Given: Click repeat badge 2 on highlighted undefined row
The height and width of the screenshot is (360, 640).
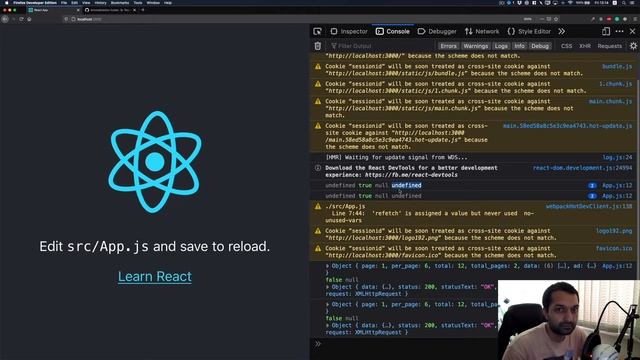Looking at the screenshot, I should (592, 185).
